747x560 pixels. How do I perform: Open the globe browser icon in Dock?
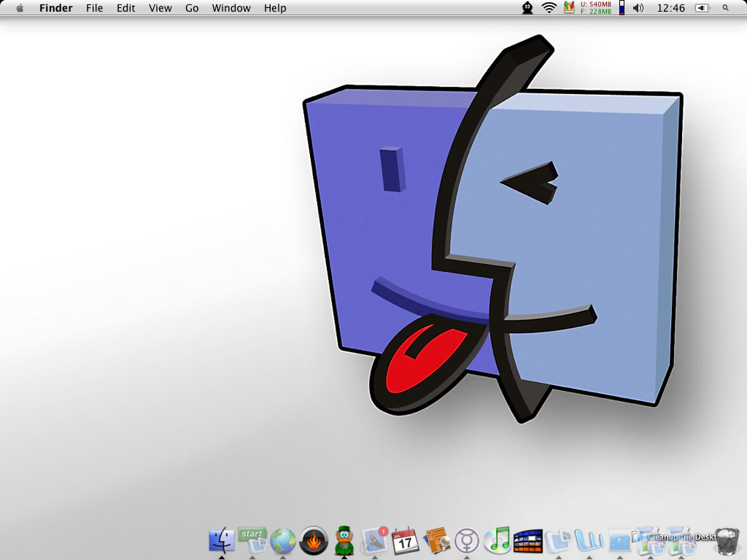[283, 541]
